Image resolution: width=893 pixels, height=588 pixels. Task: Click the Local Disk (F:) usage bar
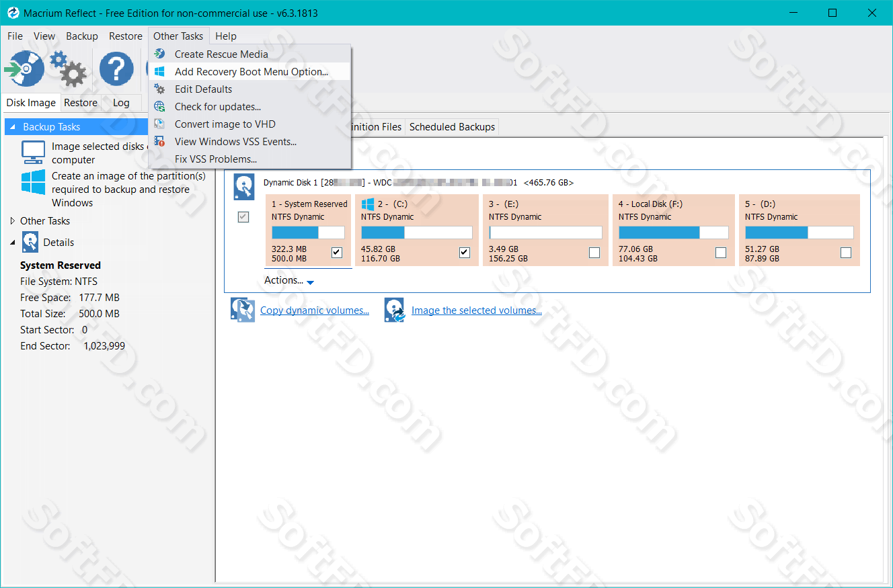pyautogui.click(x=674, y=233)
